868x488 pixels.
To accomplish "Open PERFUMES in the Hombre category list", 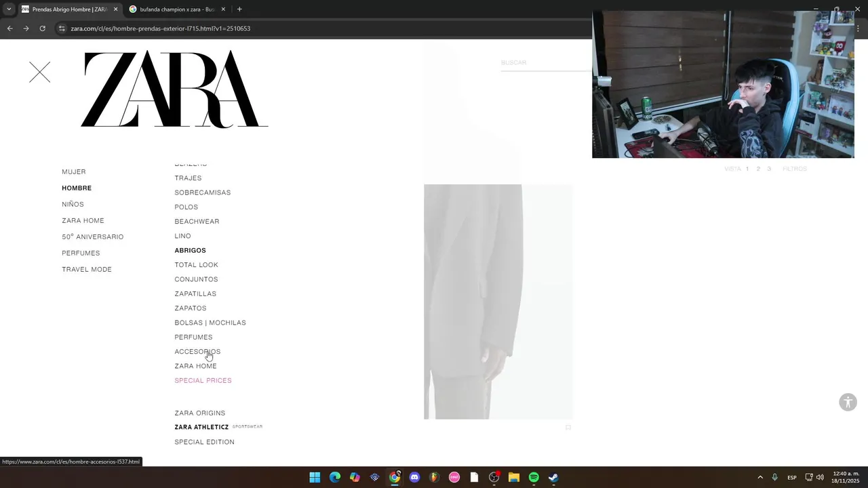I will pyautogui.click(x=193, y=338).
